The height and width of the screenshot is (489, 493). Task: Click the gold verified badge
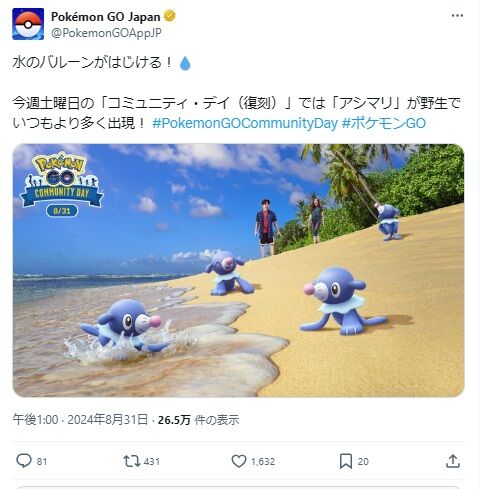click(x=170, y=16)
